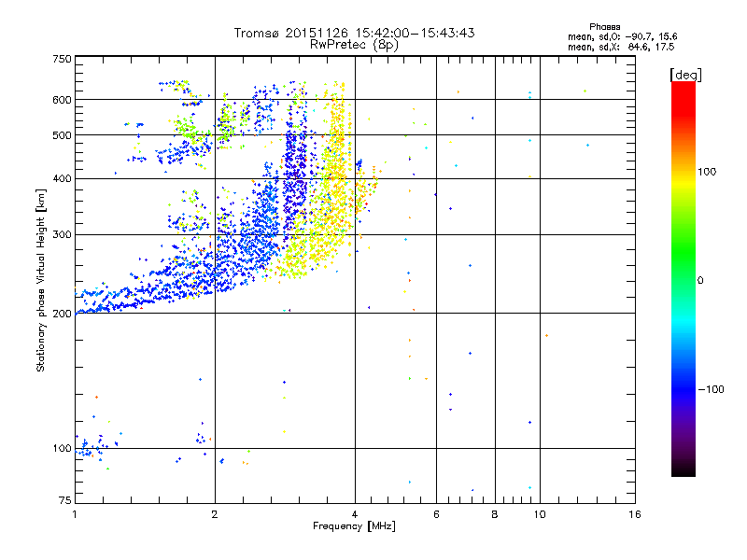Click the y-axis label '500'
This screenshot has width=747, height=560.
point(62,135)
